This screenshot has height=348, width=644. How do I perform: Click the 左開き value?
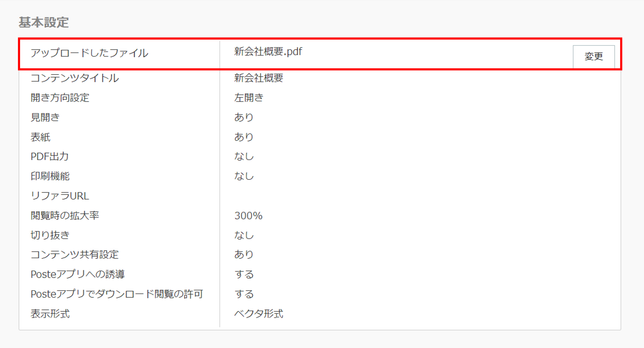pos(249,98)
